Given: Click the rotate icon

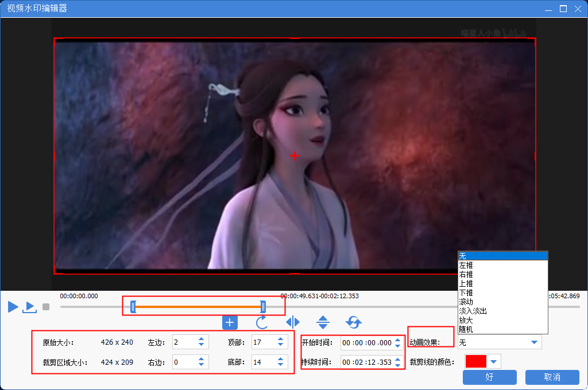Looking at the screenshot, I should pos(262,322).
